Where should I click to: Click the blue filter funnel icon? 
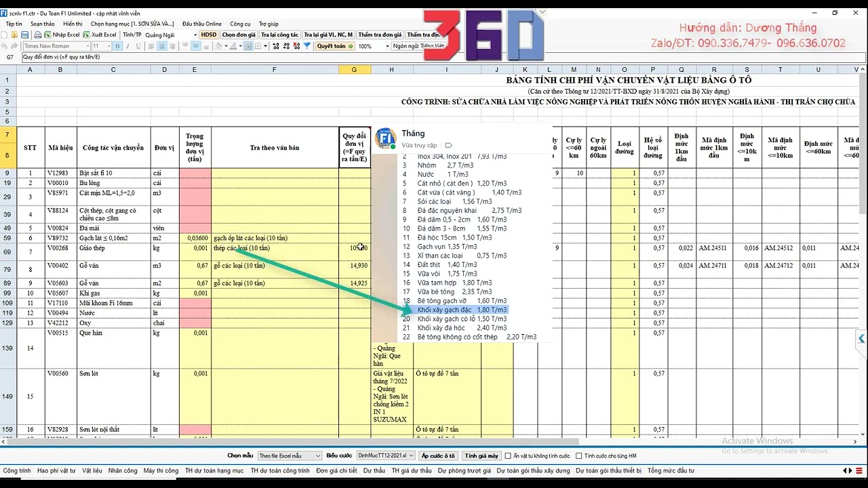[x=307, y=46]
